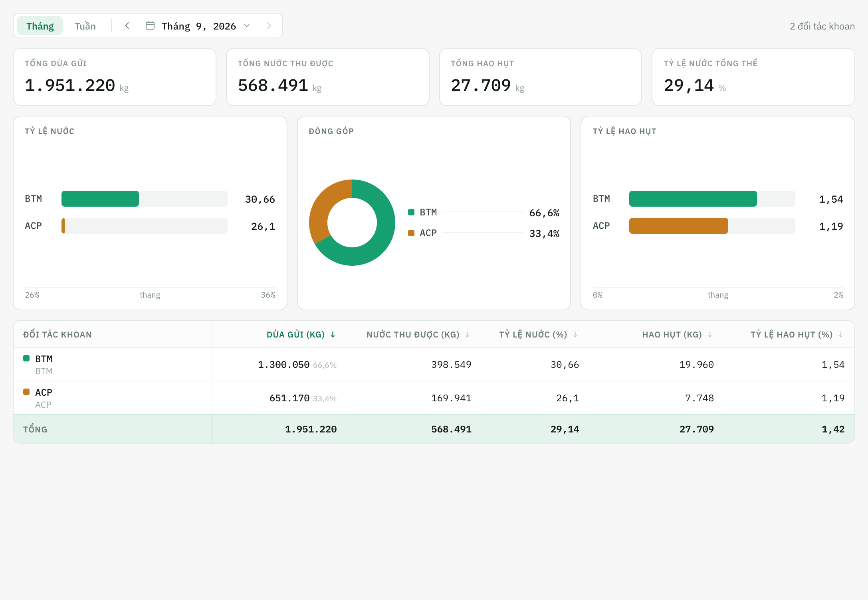Click green BTM bar in Tỷ lệ hao hụt chart
The image size is (868, 600).
pos(693,199)
